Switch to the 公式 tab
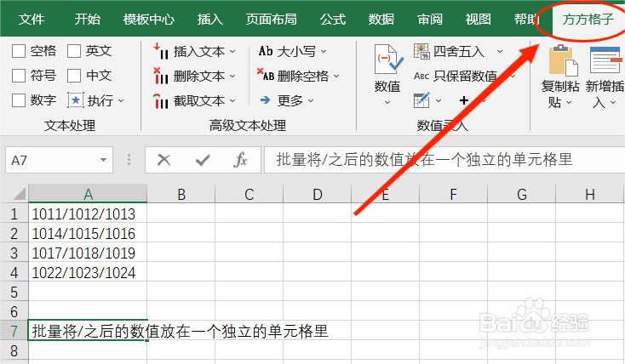This screenshot has width=625, height=364. coord(333,19)
